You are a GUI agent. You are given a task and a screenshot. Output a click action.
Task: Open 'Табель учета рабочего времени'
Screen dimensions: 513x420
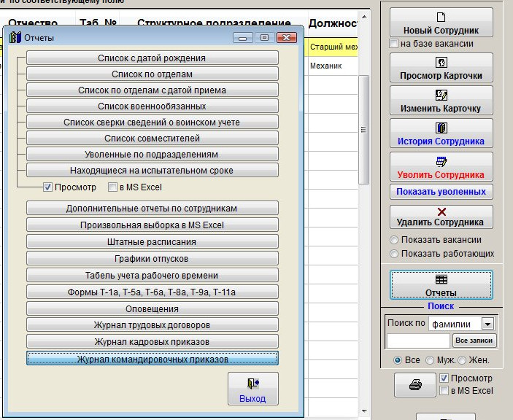(153, 275)
